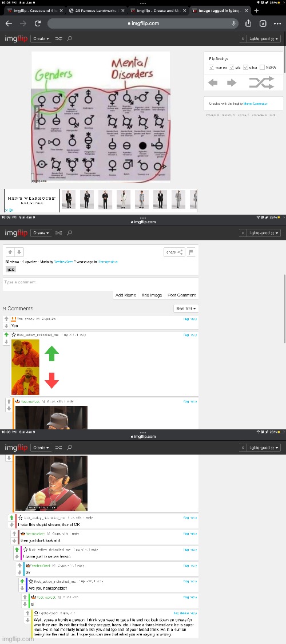Click the browser forward arrow
Screen dimensions: 286x644
pyautogui.click(x=23, y=24)
